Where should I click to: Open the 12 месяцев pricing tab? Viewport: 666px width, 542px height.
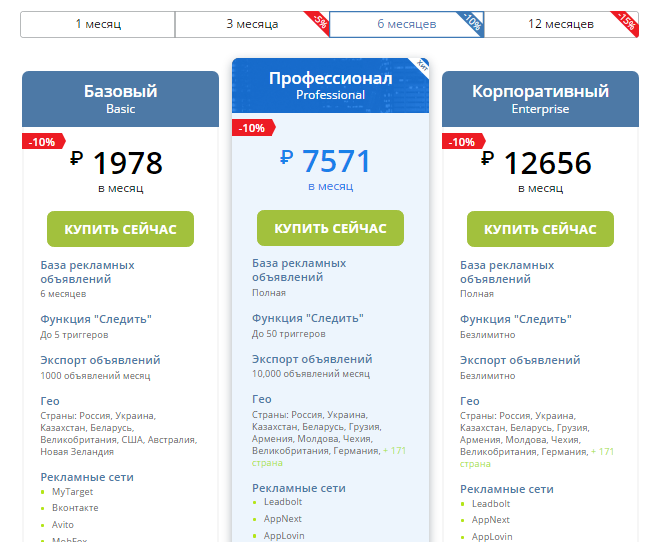click(x=561, y=24)
